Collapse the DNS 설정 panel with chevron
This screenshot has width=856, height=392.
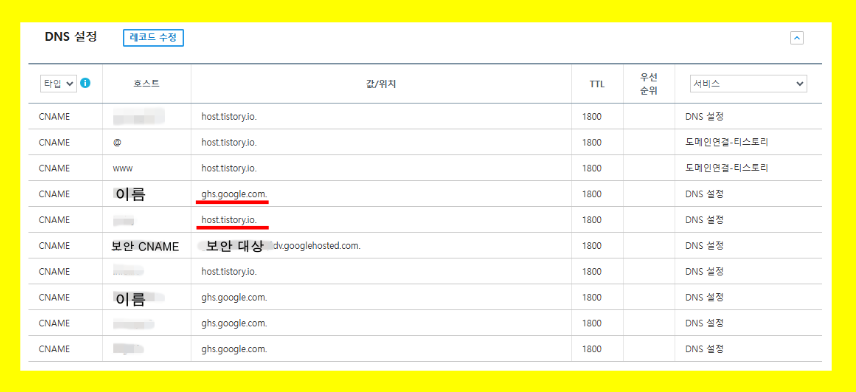tap(796, 38)
